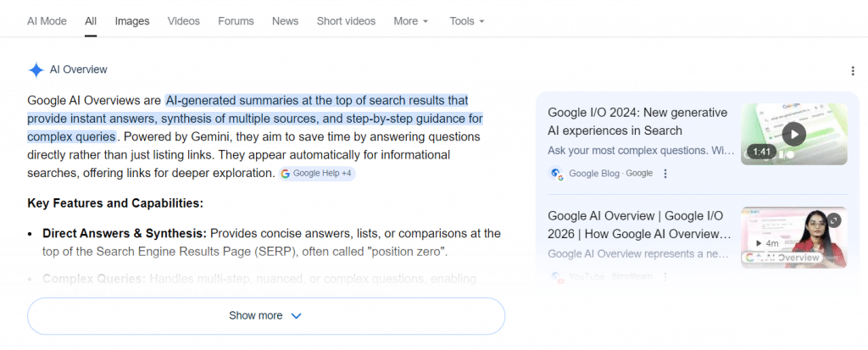868x350 pixels.
Task: Open the Images tab
Action: pyautogui.click(x=132, y=21)
